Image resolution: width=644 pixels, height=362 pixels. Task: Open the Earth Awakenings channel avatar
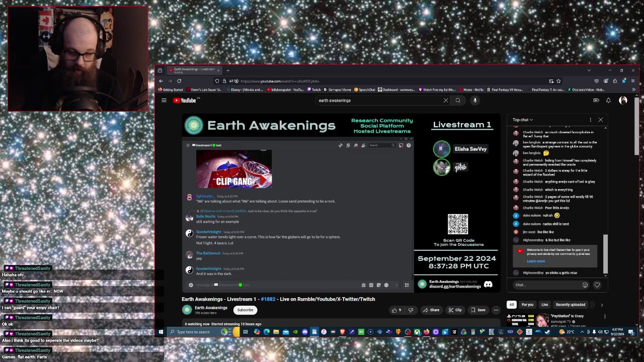tap(187, 310)
